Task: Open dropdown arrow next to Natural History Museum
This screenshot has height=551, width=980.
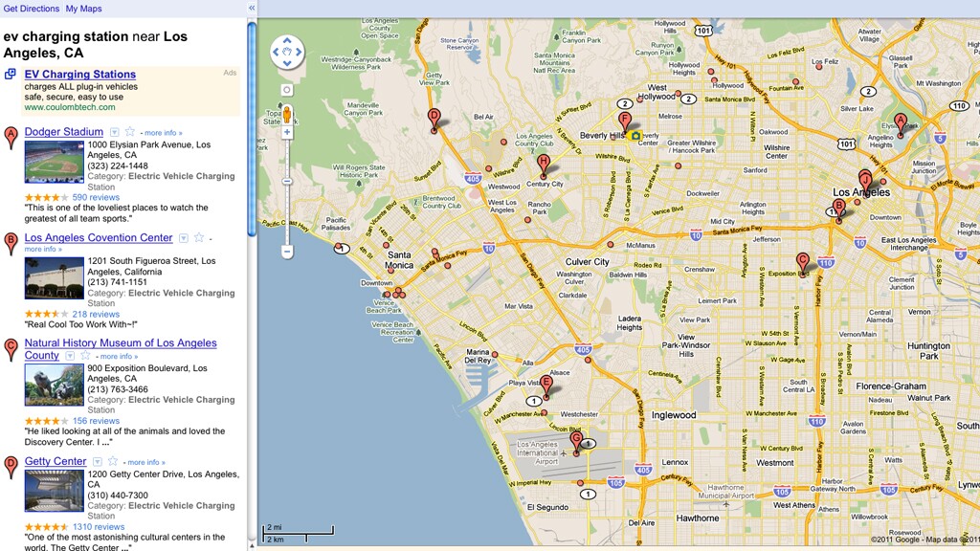Action: 70,356
